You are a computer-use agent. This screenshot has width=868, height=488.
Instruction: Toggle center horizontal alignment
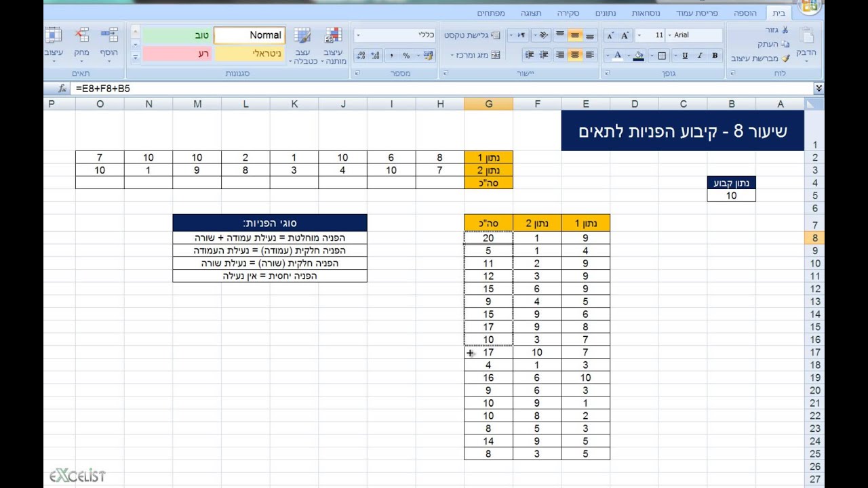pyautogui.click(x=574, y=55)
